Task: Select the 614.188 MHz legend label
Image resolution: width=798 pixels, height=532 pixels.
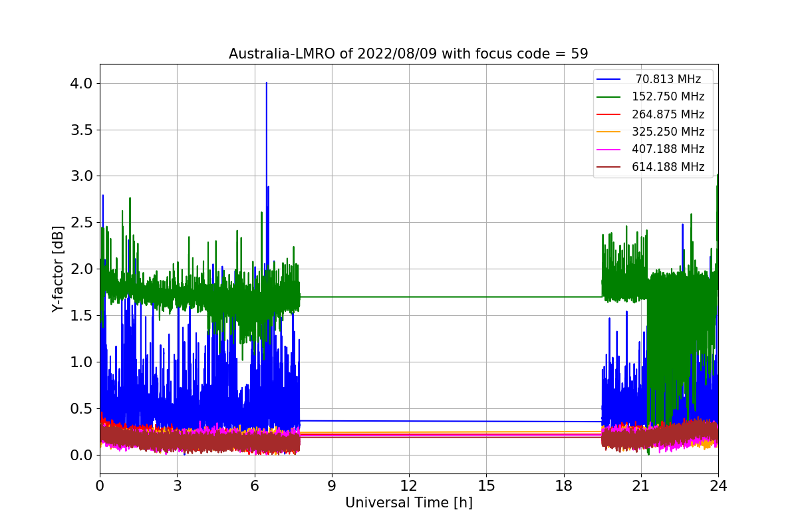Action: pyautogui.click(x=668, y=167)
